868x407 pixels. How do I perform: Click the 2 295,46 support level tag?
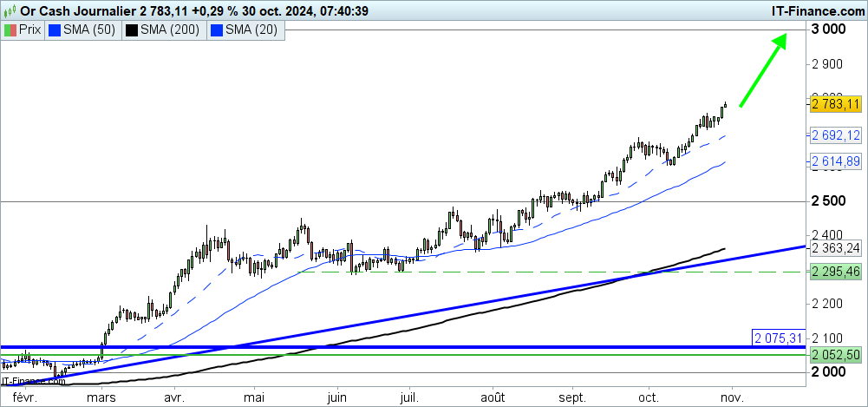(x=835, y=272)
